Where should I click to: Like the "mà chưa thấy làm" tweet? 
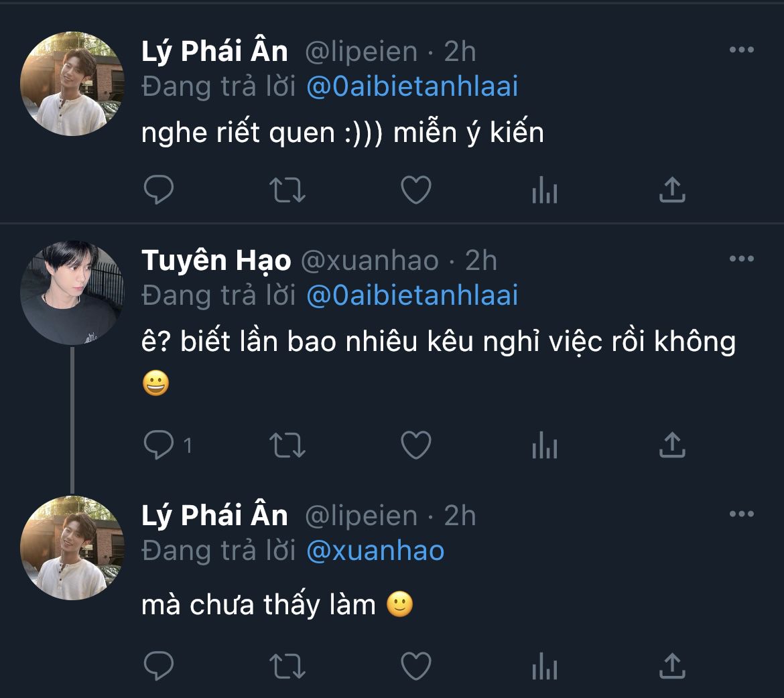coord(415,665)
